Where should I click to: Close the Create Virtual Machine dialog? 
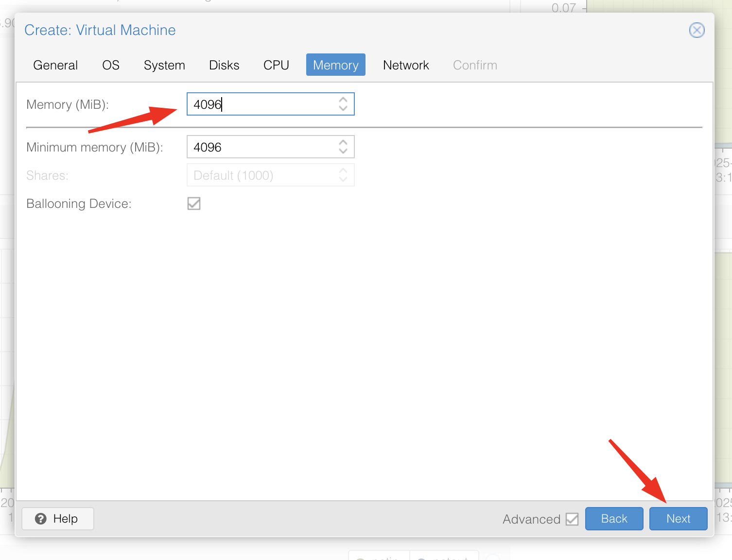click(697, 30)
